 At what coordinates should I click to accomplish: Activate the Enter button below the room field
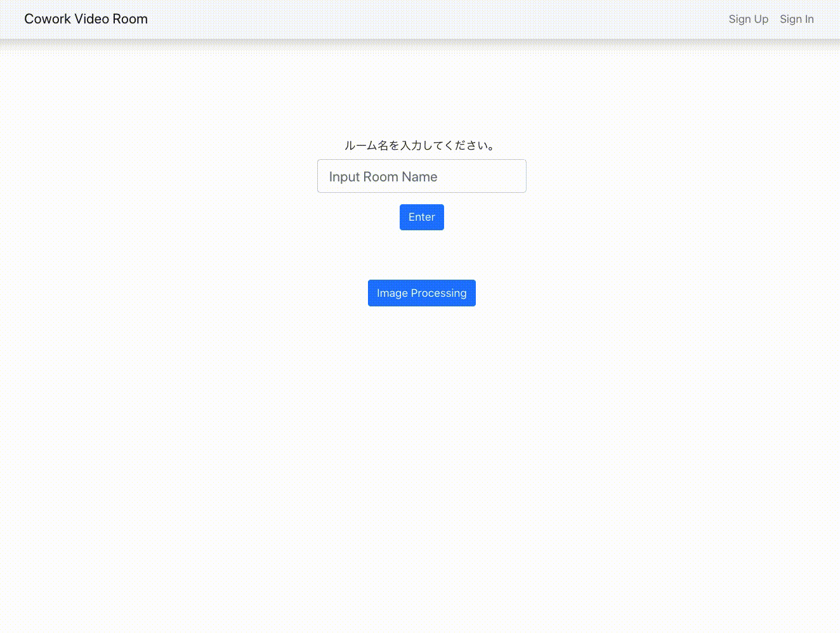[422, 217]
